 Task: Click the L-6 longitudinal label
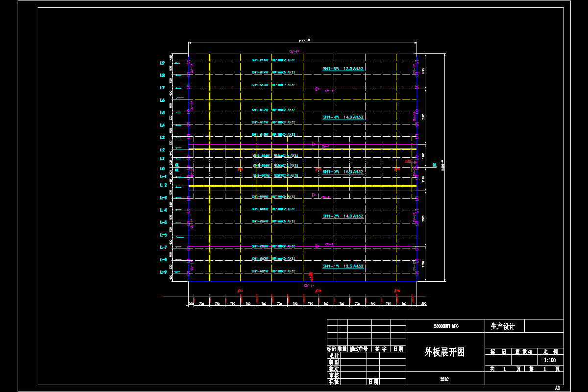tap(163, 235)
